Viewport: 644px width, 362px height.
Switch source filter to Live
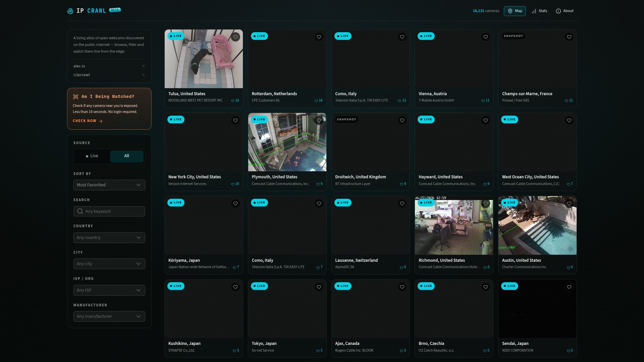coord(92,156)
